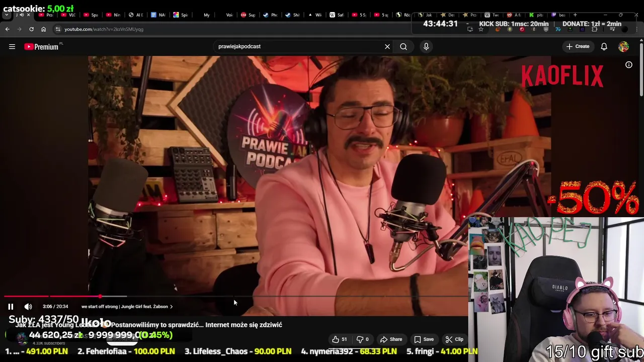Screen dimensions: 644x362
Task: Open YouTube notifications bell
Action: [604, 46]
